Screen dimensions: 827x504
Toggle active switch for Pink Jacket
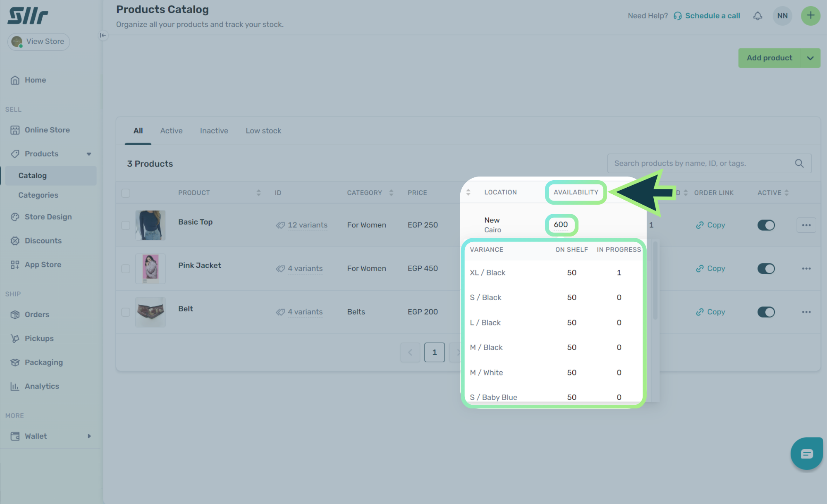[766, 268]
